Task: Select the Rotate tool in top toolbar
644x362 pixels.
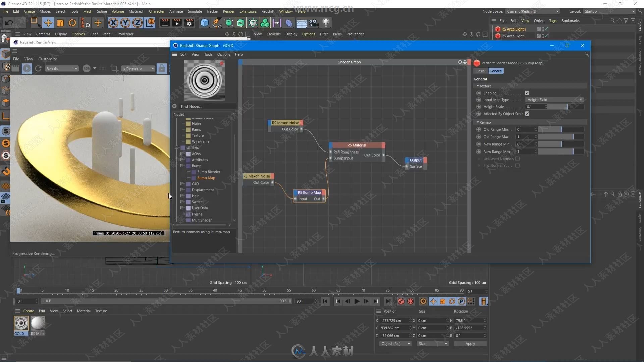Action: click(72, 23)
